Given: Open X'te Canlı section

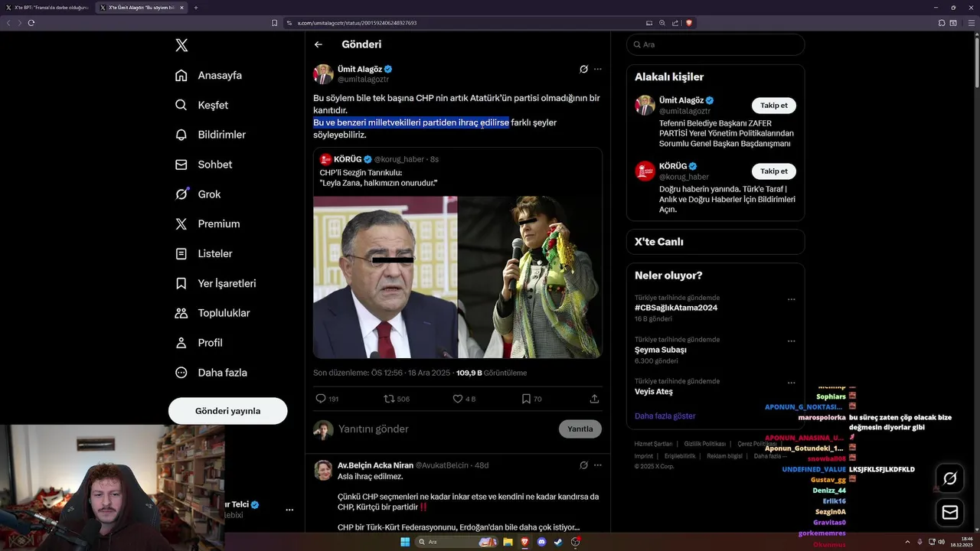Looking at the screenshot, I should click(x=715, y=242).
